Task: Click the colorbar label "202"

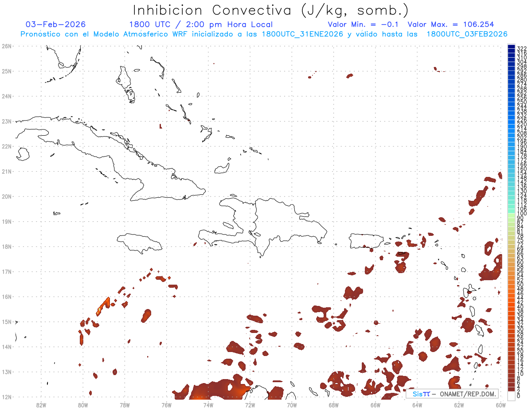Action: [x=522, y=137]
